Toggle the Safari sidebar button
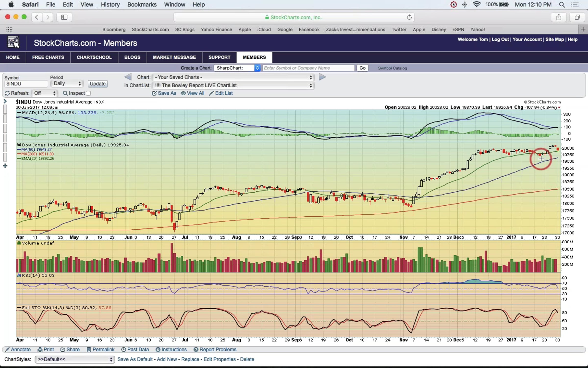588x368 pixels. pos(64,17)
